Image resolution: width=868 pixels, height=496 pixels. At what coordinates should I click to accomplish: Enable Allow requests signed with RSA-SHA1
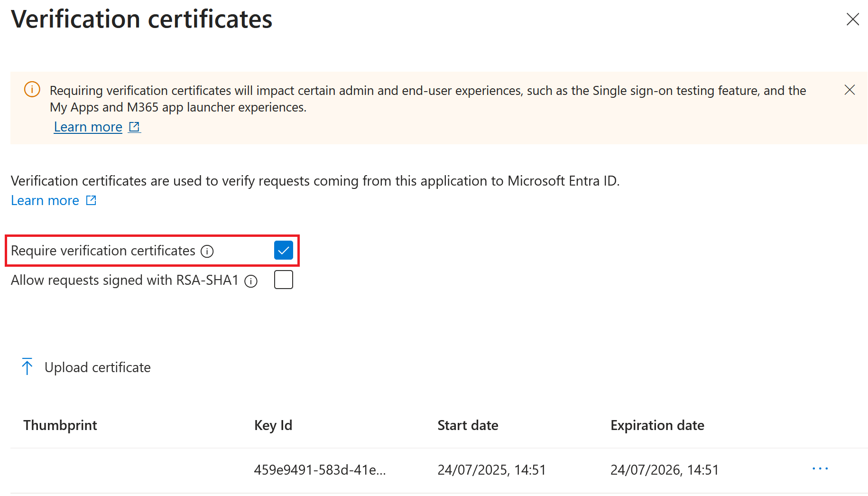283,280
